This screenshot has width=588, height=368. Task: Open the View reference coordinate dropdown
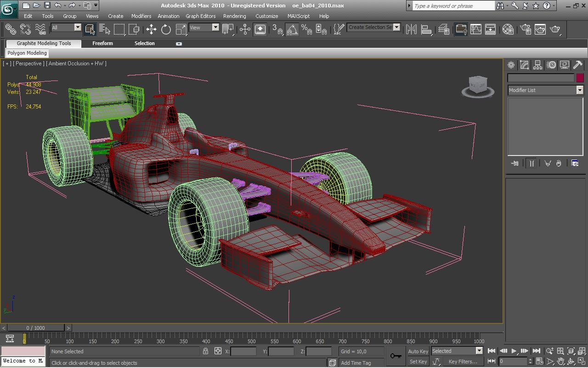click(204, 28)
